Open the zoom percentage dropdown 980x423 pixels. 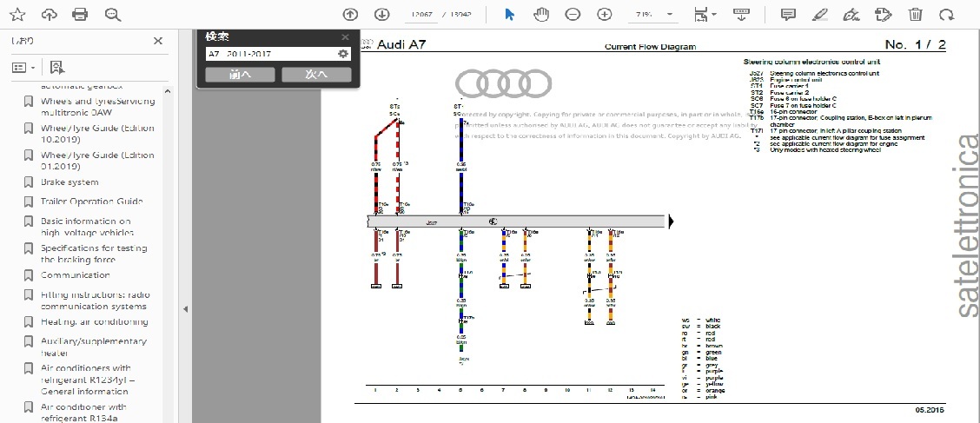coord(669,15)
